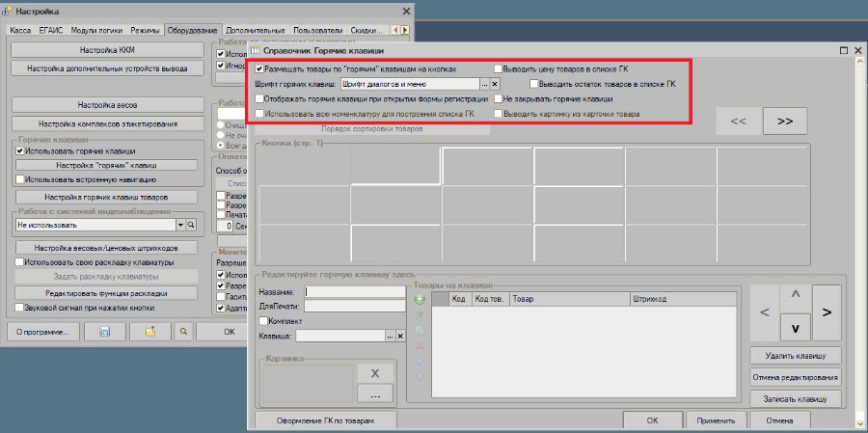Click the magnifier icon next to the save buttons
Viewport: 868px width, 433px height.
pyautogui.click(x=183, y=332)
